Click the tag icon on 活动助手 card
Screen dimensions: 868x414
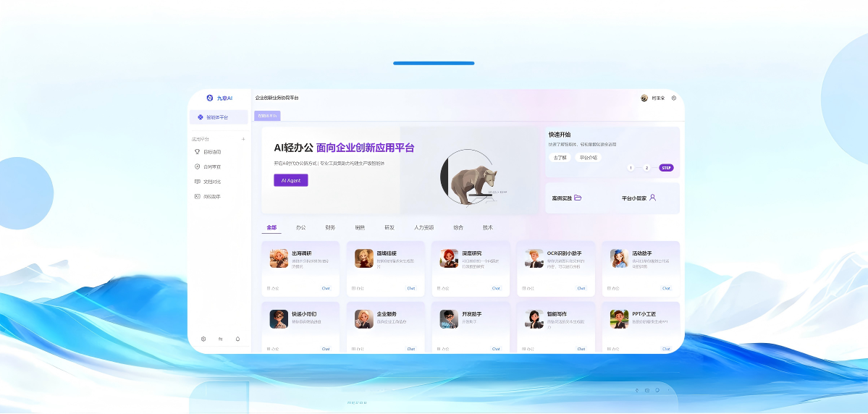609,288
